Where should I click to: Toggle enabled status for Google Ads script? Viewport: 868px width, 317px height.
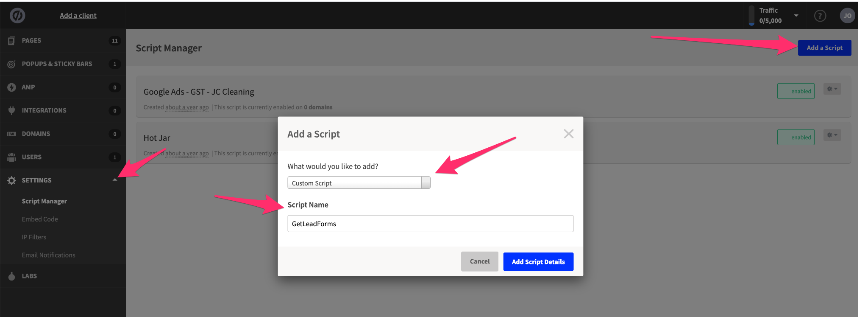pyautogui.click(x=796, y=91)
